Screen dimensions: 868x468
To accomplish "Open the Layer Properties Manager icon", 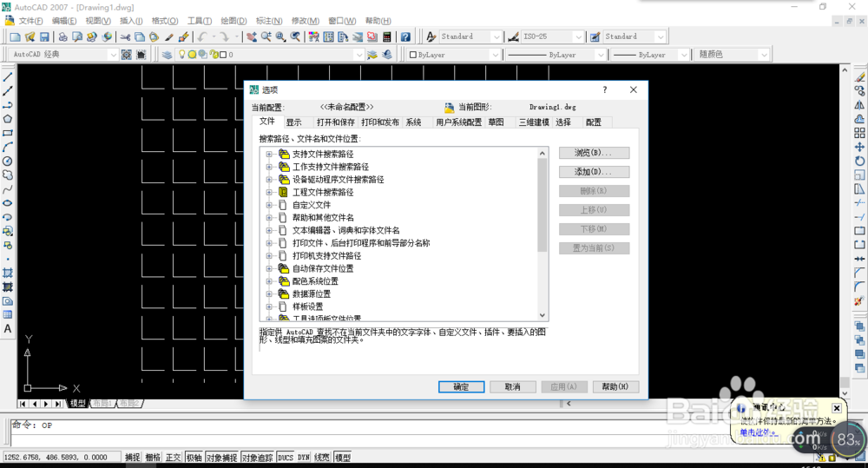I will (x=167, y=55).
